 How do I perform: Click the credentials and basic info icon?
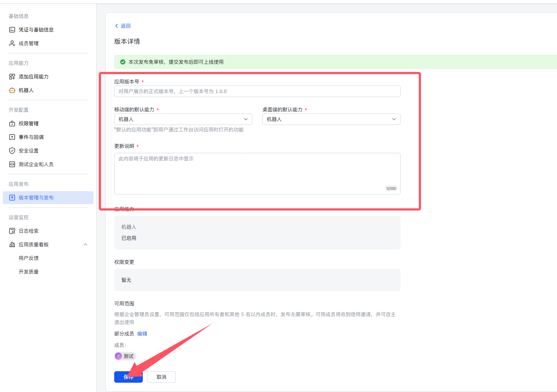[x=12, y=30]
